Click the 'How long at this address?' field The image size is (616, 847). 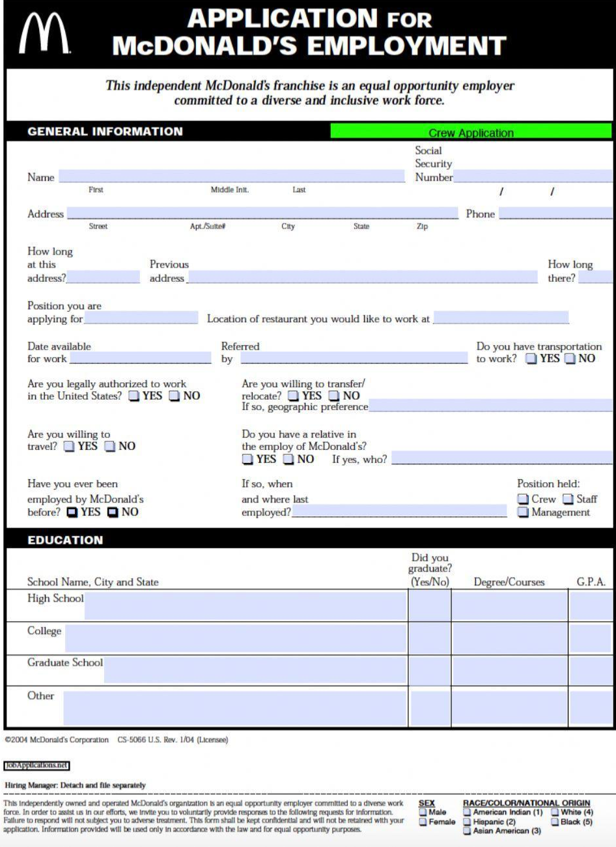point(103,277)
